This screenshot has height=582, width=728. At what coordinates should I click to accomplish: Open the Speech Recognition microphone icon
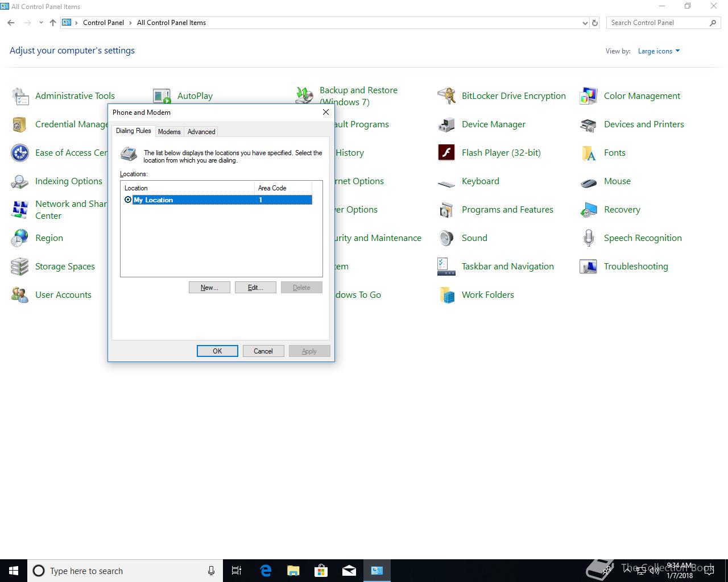[589, 238]
